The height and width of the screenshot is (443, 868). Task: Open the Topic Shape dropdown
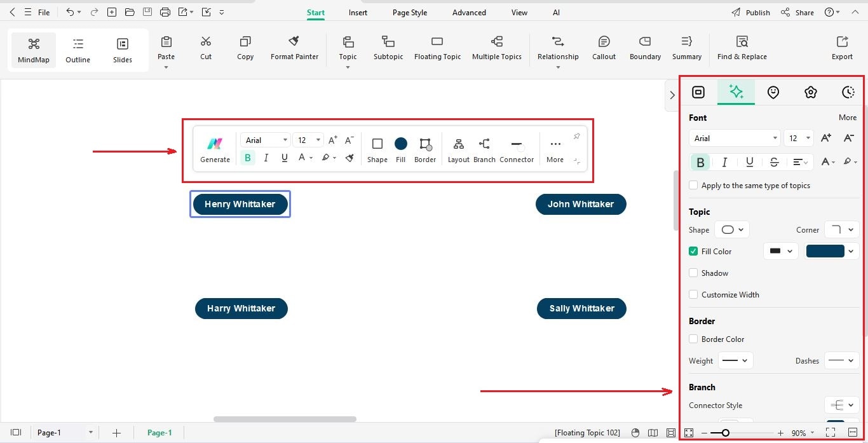click(x=732, y=229)
